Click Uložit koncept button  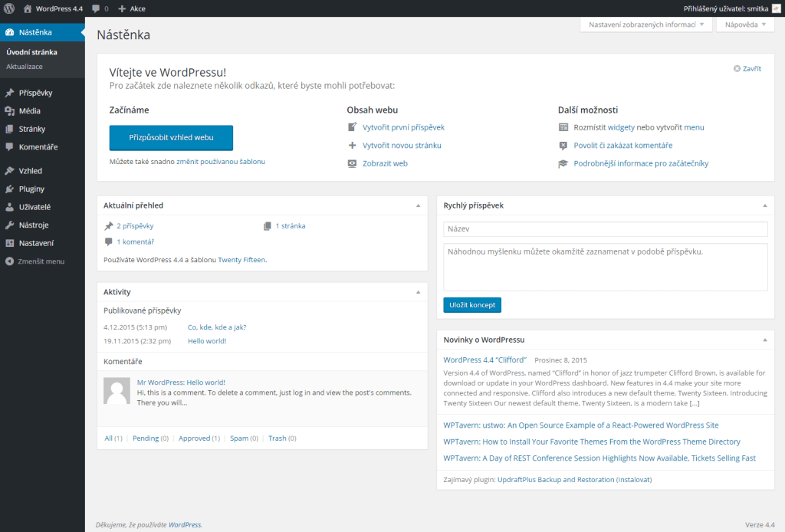pyautogui.click(x=472, y=305)
